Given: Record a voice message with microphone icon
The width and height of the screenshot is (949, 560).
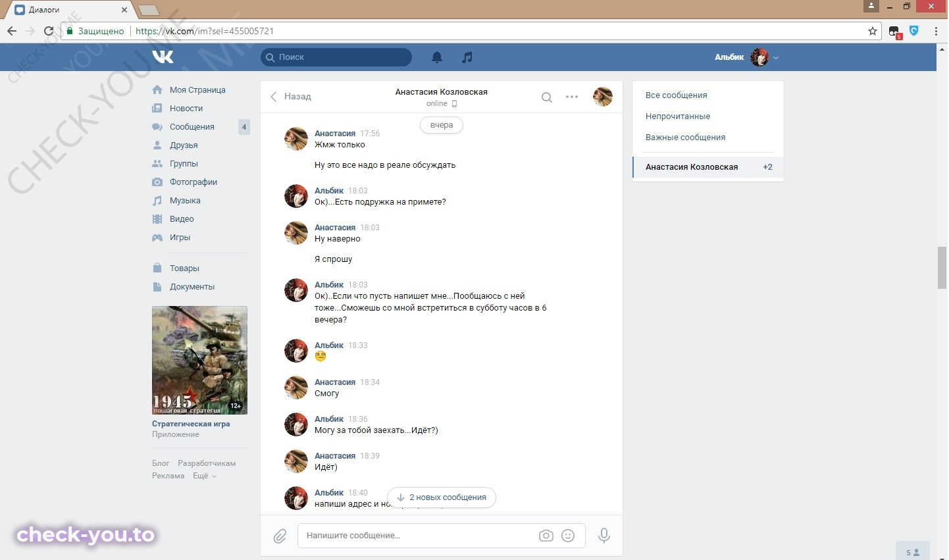Looking at the screenshot, I should tap(603, 536).
